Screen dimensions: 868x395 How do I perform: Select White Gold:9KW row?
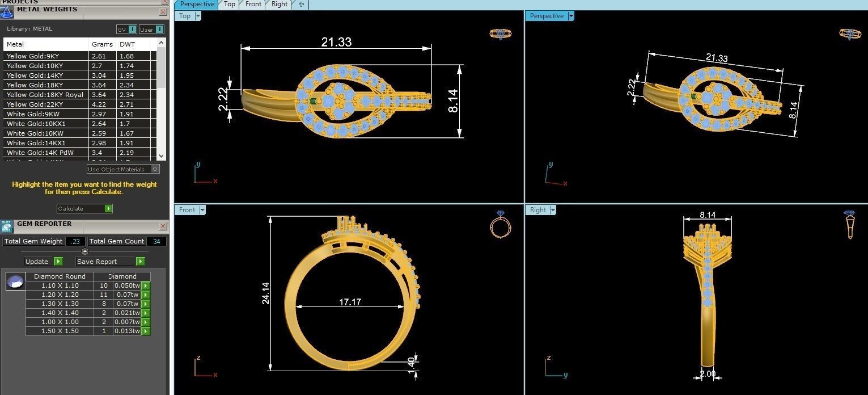[x=80, y=114]
